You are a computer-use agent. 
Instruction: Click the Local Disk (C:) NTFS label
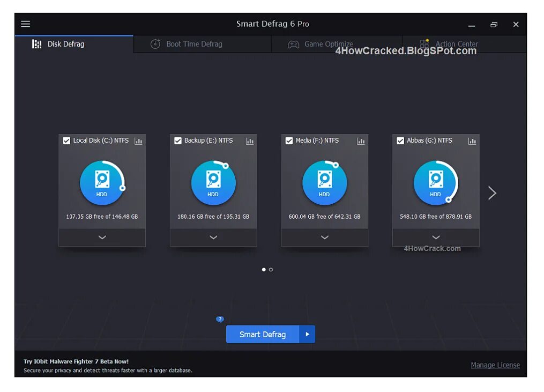[101, 140]
